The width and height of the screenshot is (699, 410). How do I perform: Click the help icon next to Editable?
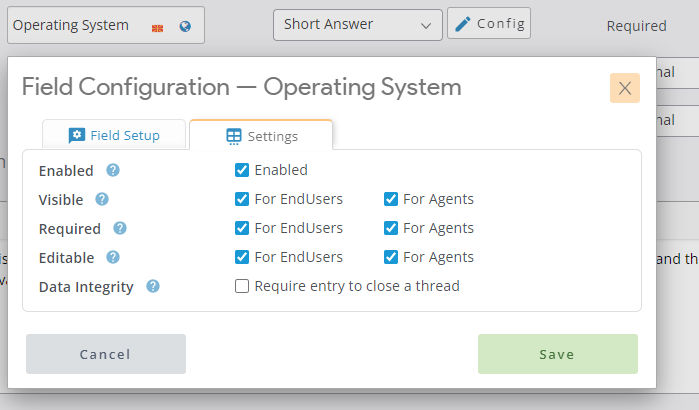(x=113, y=257)
